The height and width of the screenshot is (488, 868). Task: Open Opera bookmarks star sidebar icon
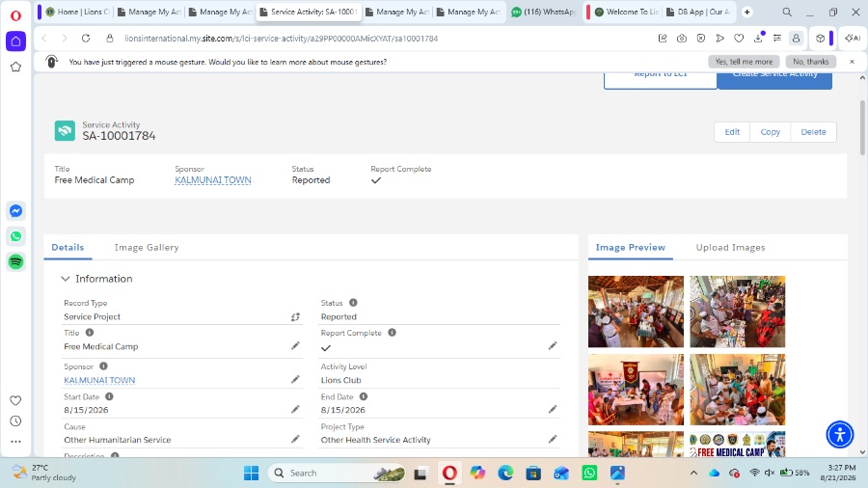coord(15,67)
